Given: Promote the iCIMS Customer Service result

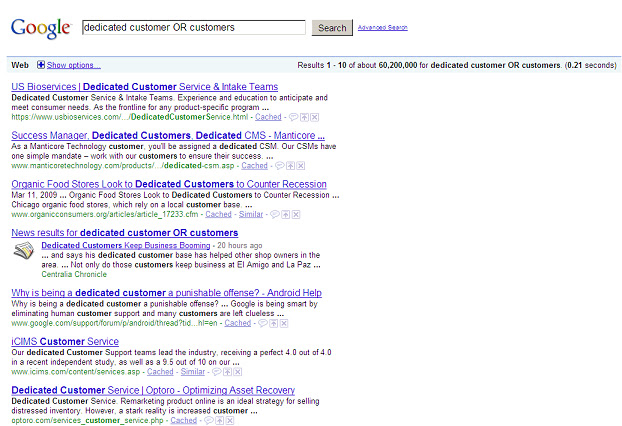Looking at the screenshot, I should pos(227,372).
